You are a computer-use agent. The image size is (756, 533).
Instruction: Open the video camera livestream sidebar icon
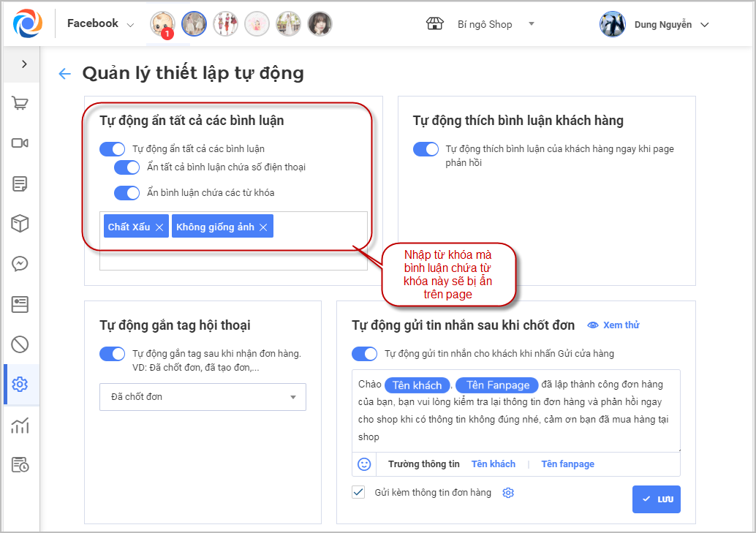click(20, 143)
